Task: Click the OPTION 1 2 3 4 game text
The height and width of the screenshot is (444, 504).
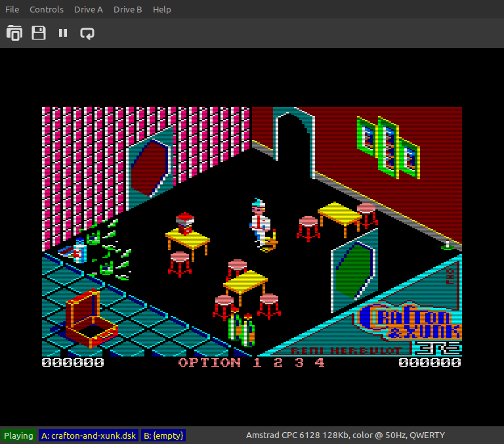Action: click(x=251, y=363)
